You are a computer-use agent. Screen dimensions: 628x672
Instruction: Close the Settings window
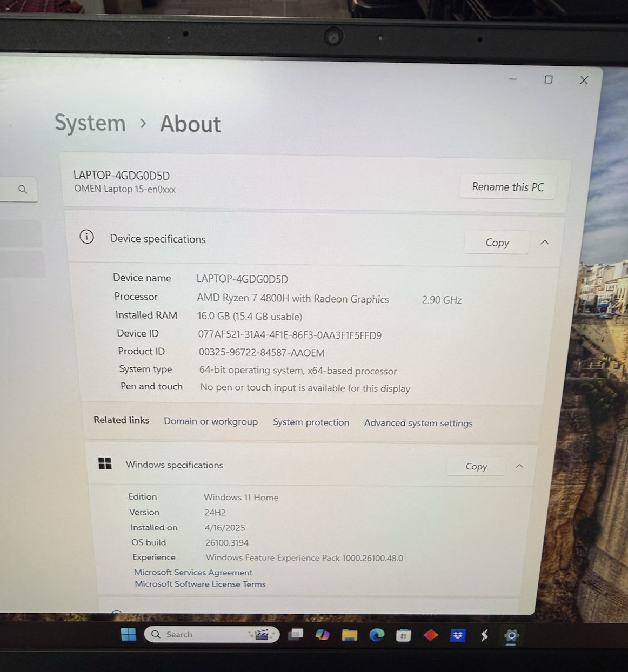tap(584, 80)
